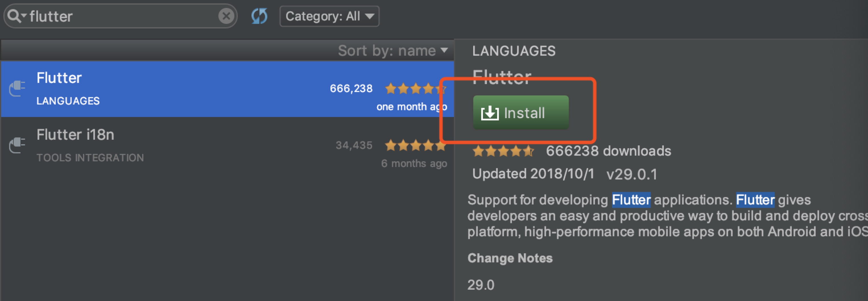Click the Flutter row star rating
The height and width of the screenshot is (301, 868).
pos(416,89)
